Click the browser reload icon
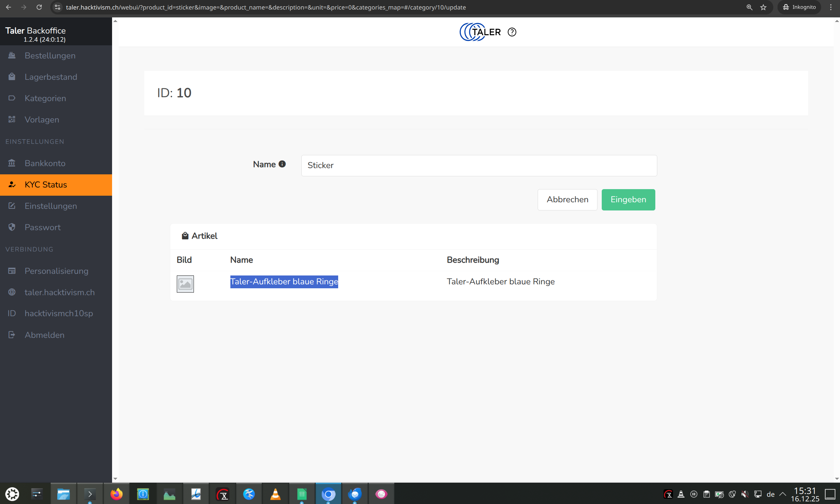 [39, 7]
